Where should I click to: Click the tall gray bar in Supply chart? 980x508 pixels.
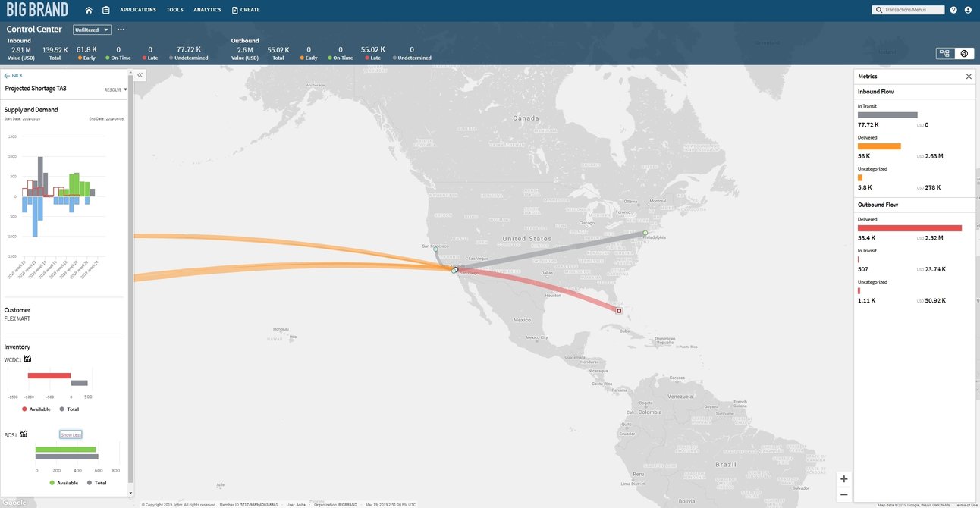click(x=40, y=176)
